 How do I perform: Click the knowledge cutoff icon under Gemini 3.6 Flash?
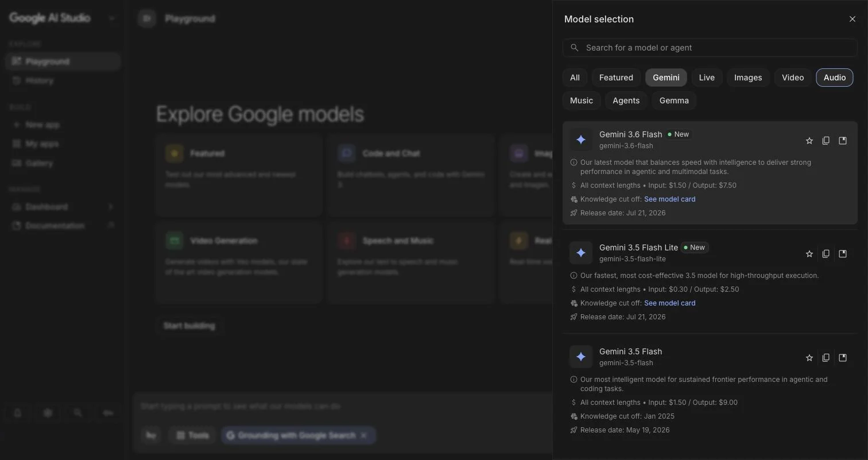tap(573, 199)
